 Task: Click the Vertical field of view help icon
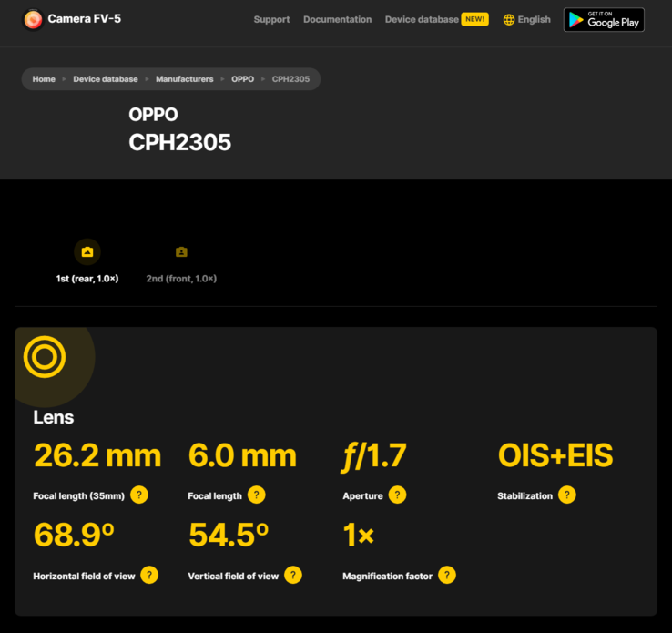(x=293, y=575)
